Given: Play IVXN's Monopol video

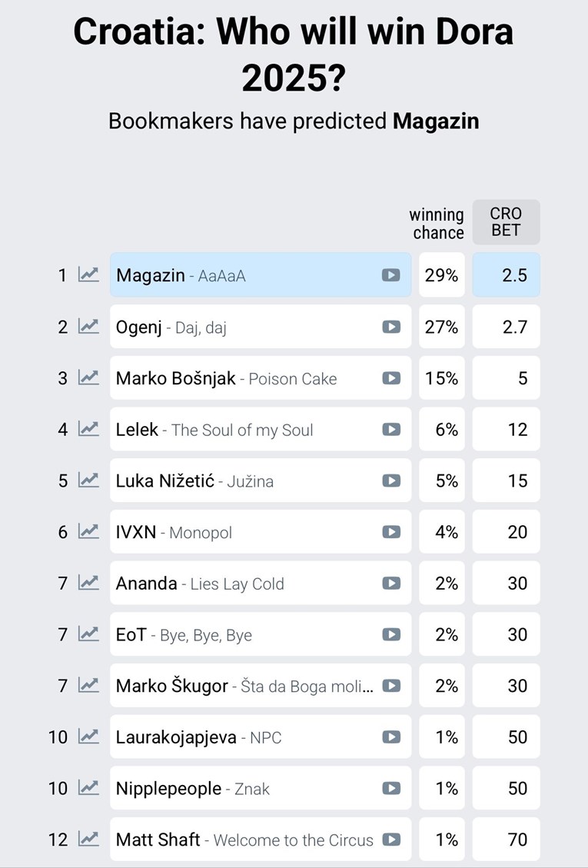Looking at the screenshot, I should (x=390, y=532).
